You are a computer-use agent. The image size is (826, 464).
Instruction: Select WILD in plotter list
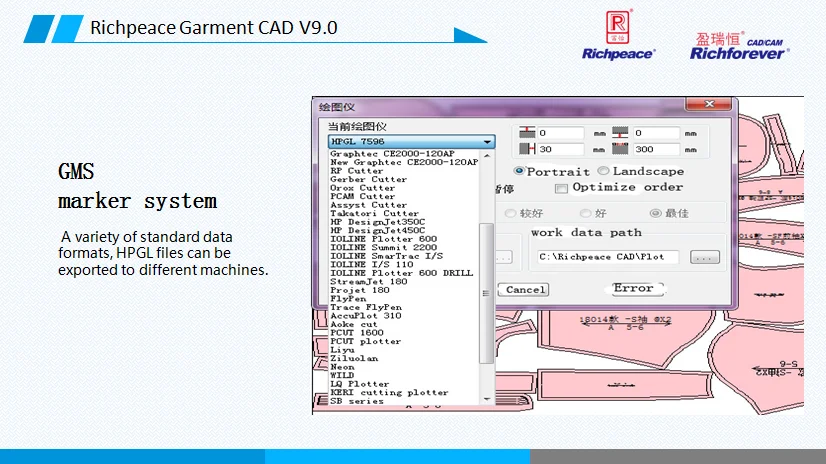[x=342, y=376]
